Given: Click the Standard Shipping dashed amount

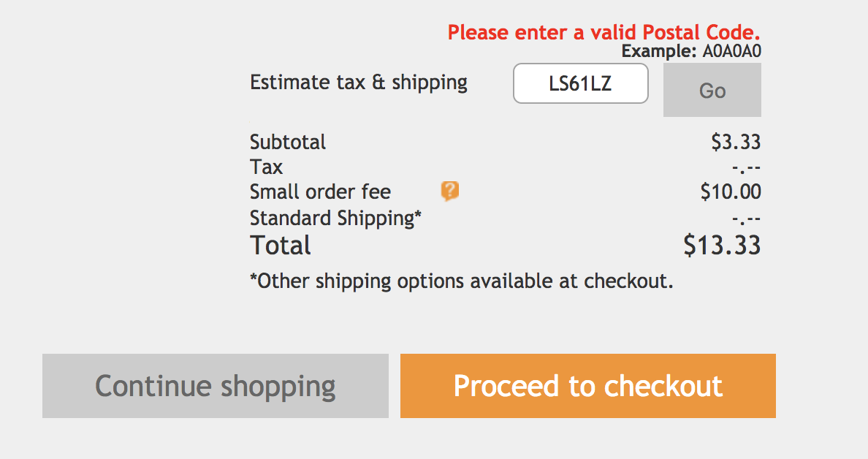Looking at the screenshot, I should pyautogui.click(x=746, y=219).
